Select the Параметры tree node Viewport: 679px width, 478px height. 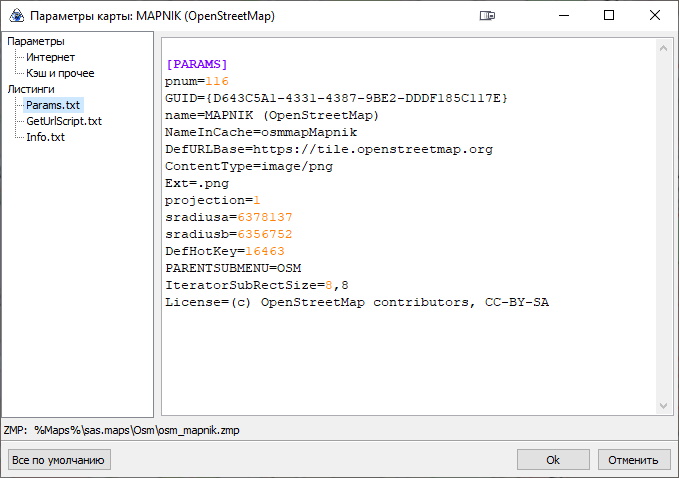point(36,41)
